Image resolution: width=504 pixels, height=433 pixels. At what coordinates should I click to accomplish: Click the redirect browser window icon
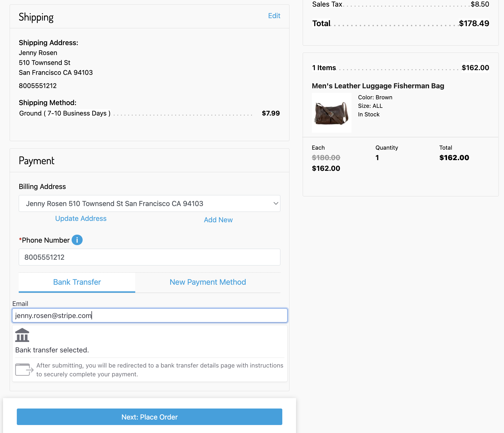click(24, 369)
